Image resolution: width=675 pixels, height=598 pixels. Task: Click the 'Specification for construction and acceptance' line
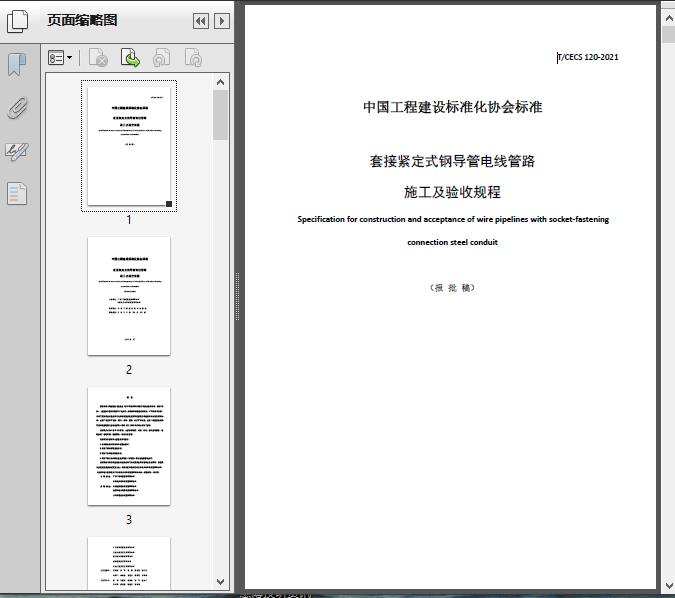(x=453, y=219)
